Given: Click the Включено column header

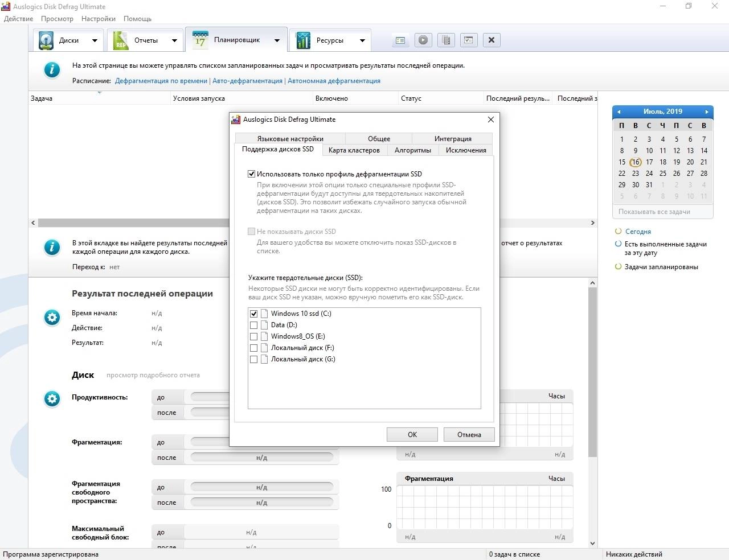Looking at the screenshot, I should click(x=356, y=98).
